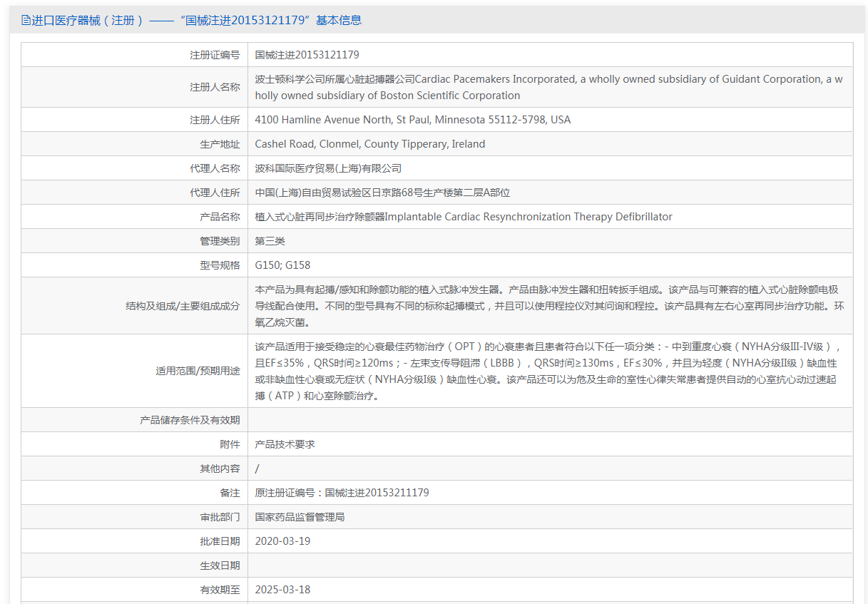Viewport: 868px width, 604px height.
Task: Select the 产品储存条件及有效期 label cell
Action: [134, 420]
